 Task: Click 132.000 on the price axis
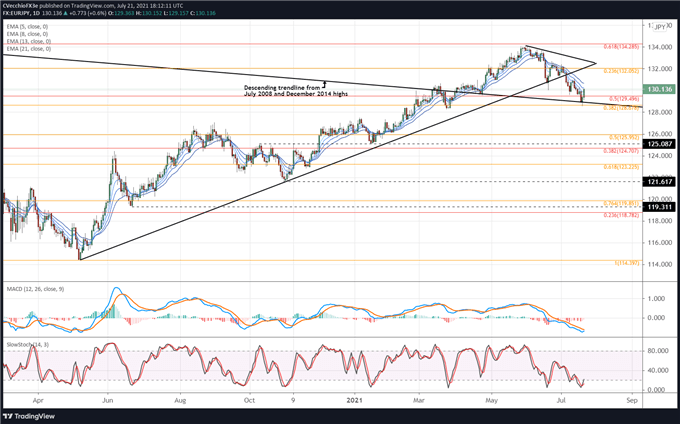(x=660, y=68)
